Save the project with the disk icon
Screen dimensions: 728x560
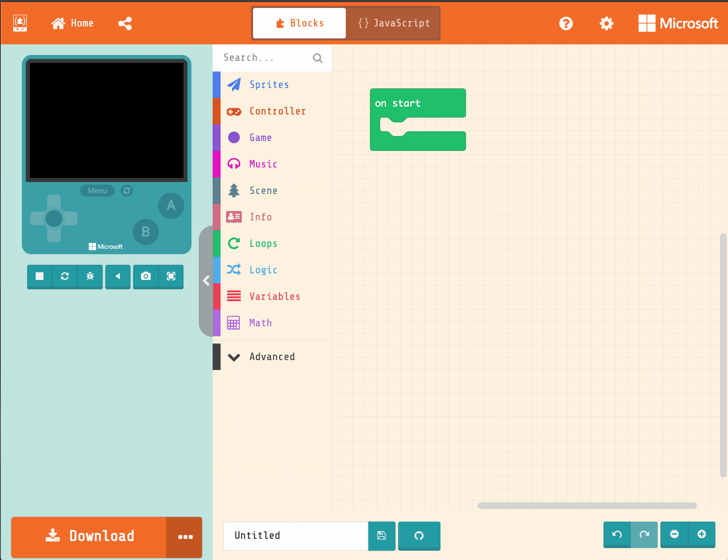(382, 536)
